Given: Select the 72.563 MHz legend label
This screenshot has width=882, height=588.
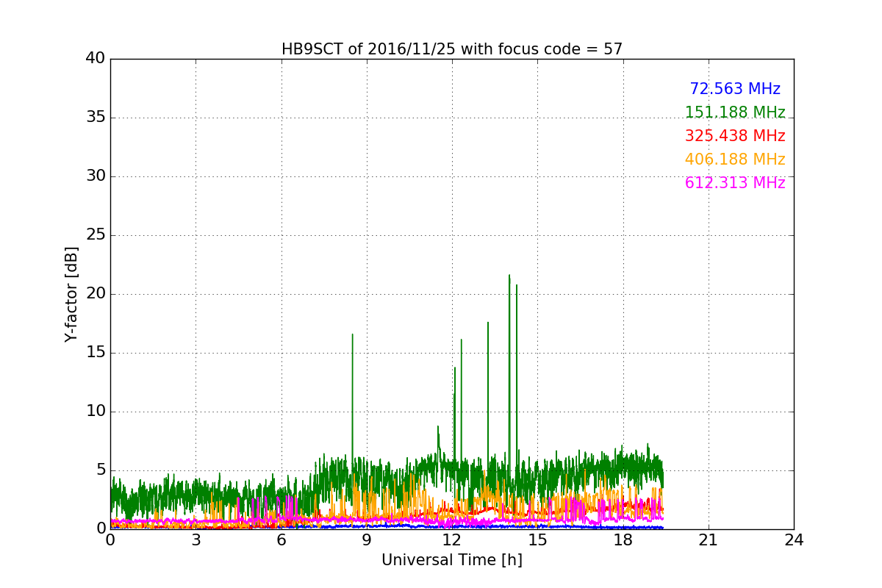Looking at the screenshot, I should (x=735, y=89).
